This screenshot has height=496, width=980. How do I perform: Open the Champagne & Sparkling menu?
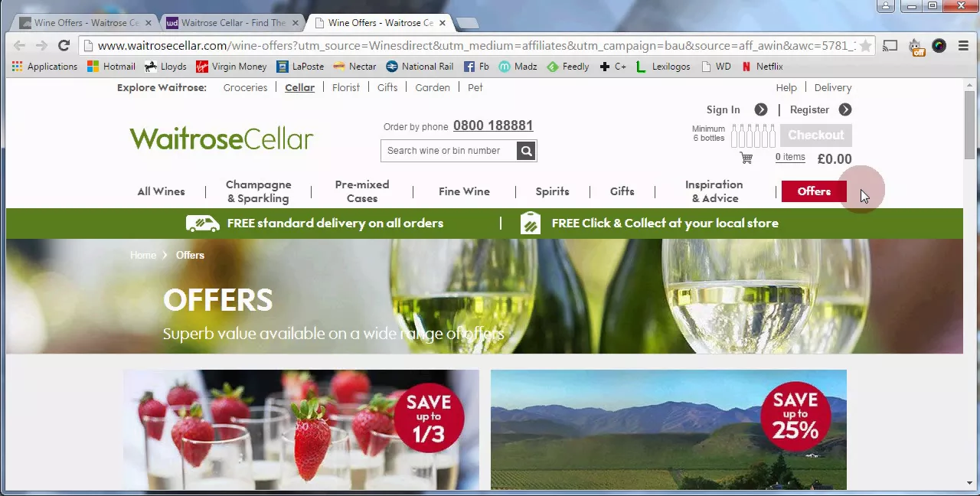(258, 191)
